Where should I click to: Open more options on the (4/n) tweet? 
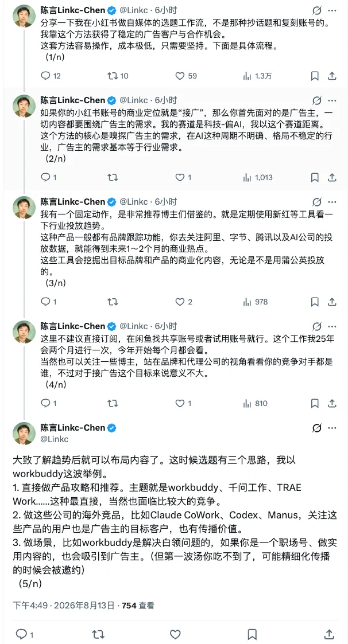(x=332, y=326)
